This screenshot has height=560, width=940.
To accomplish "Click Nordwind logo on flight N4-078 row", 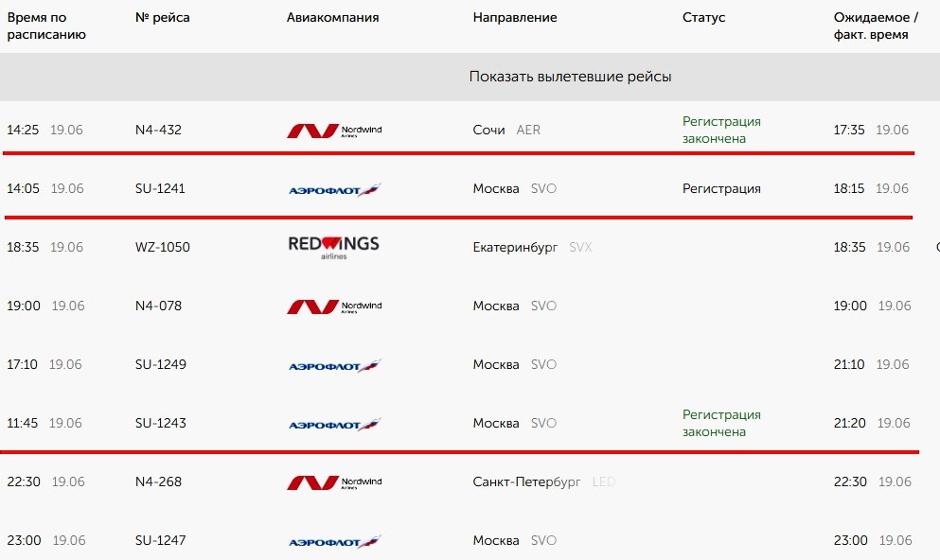I will [x=334, y=306].
